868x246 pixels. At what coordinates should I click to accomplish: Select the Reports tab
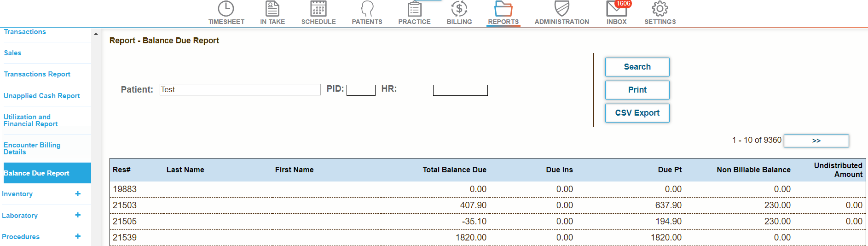[x=503, y=13]
